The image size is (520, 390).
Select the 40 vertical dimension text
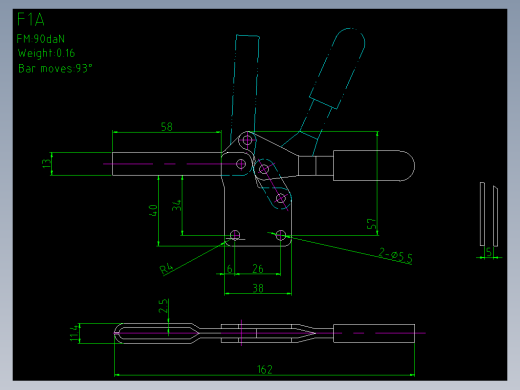(153, 210)
